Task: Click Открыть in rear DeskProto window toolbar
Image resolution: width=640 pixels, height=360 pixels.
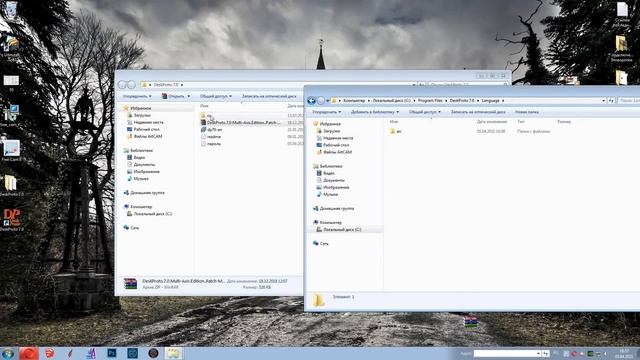Action: (176, 96)
